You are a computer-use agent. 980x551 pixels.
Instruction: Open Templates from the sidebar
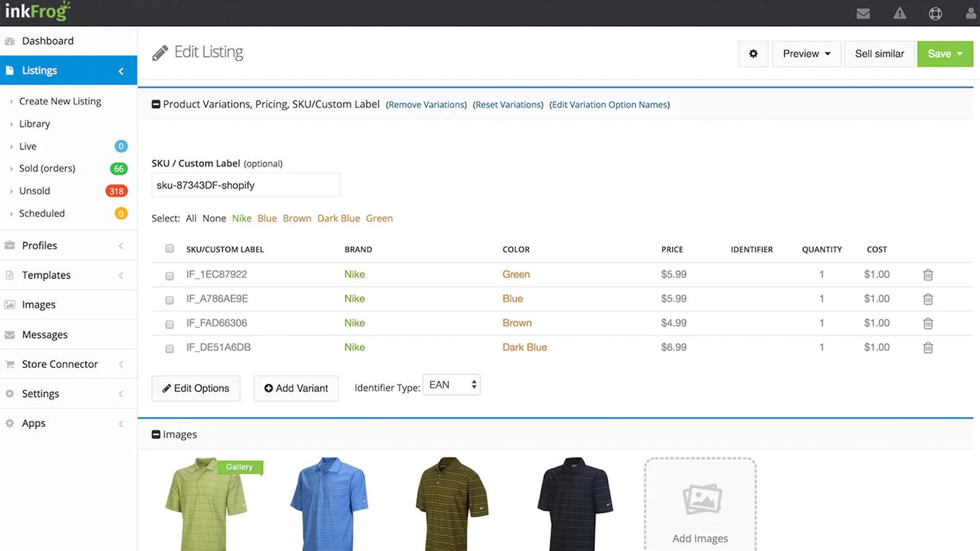point(46,275)
